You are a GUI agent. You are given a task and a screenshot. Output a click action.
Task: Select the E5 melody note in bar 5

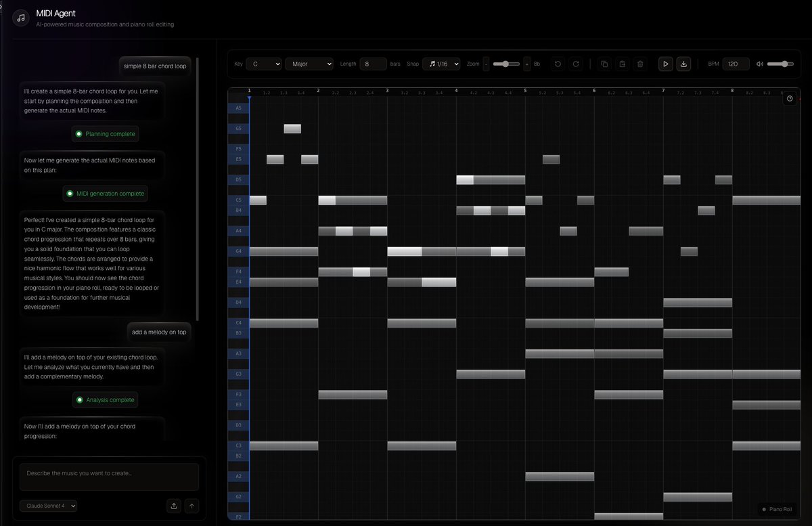click(551, 160)
